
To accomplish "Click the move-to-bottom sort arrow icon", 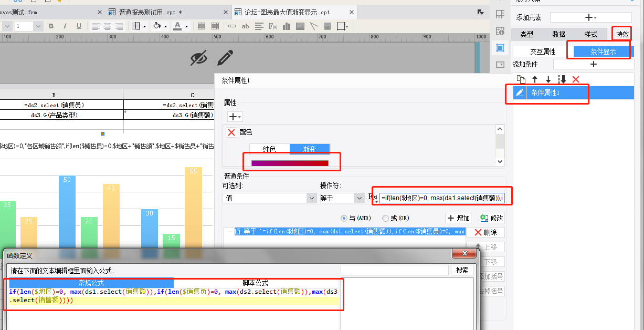I will click(562, 79).
